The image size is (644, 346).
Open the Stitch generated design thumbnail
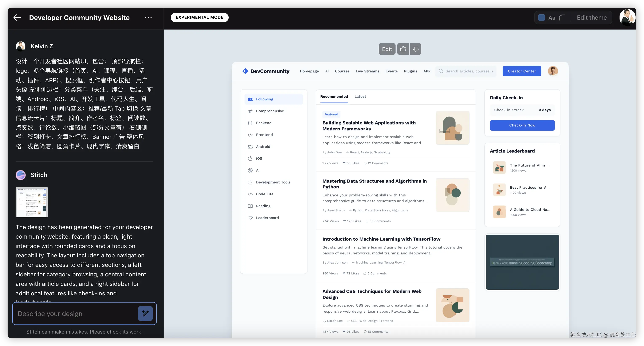point(31,202)
